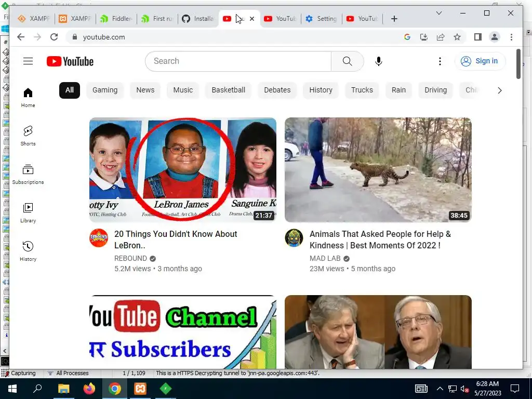Open LeBron James video thumbnail
Viewport: 532px width, 399px height.
tap(182, 170)
